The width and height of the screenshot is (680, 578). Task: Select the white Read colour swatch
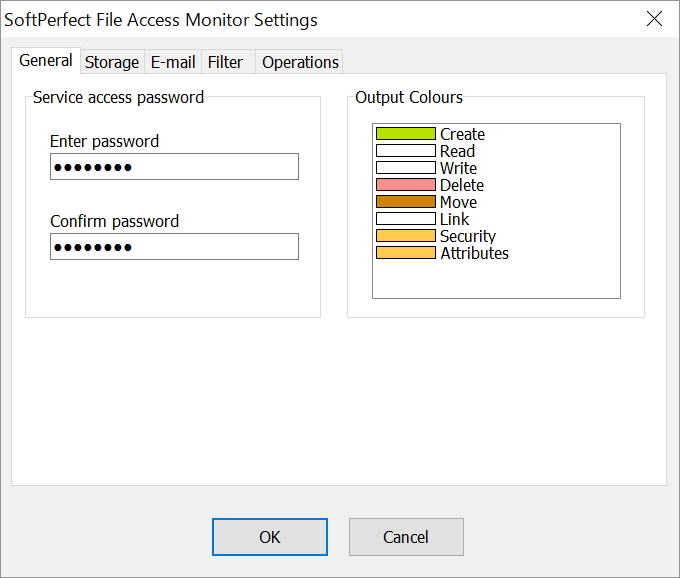click(406, 151)
